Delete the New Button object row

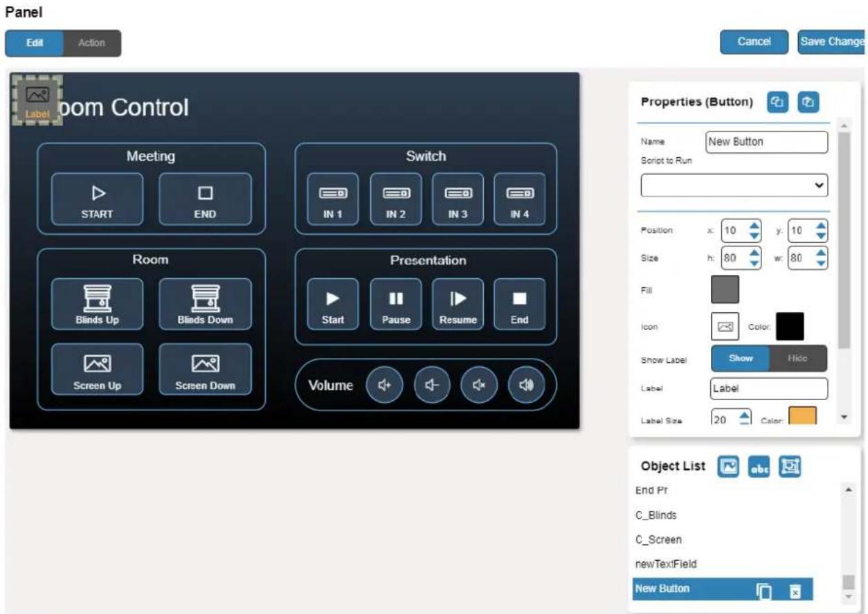795,590
